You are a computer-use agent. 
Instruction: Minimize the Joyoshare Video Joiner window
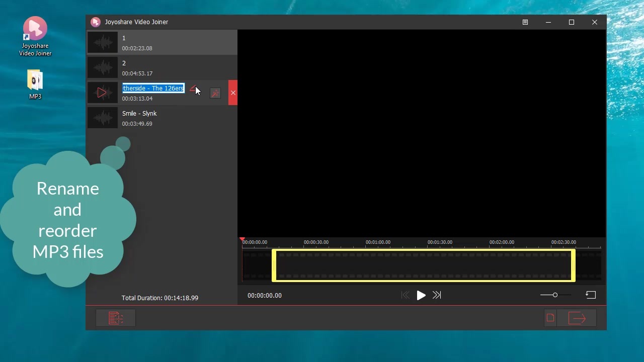click(548, 22)
